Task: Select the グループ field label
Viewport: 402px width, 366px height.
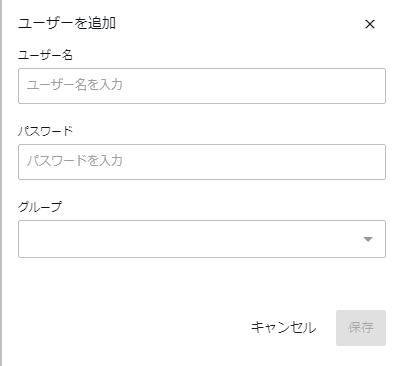Action: pyautogui.click(x=40, y=207)
